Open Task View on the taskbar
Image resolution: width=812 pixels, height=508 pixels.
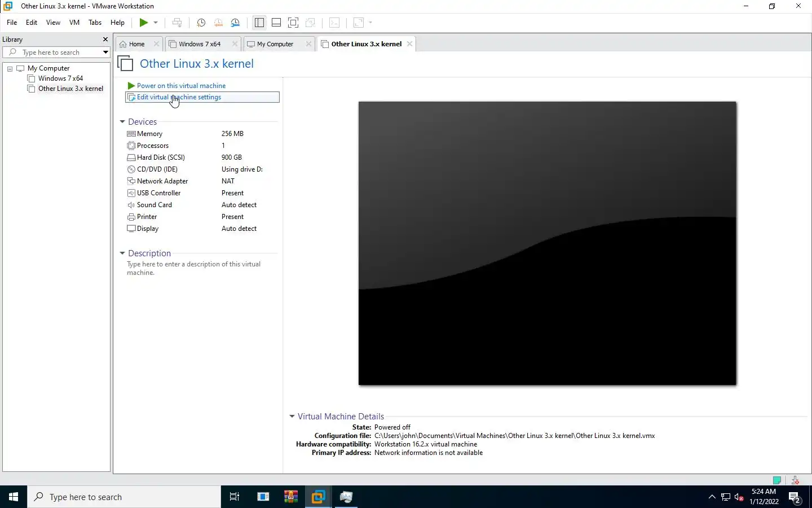tap(235, 497)
